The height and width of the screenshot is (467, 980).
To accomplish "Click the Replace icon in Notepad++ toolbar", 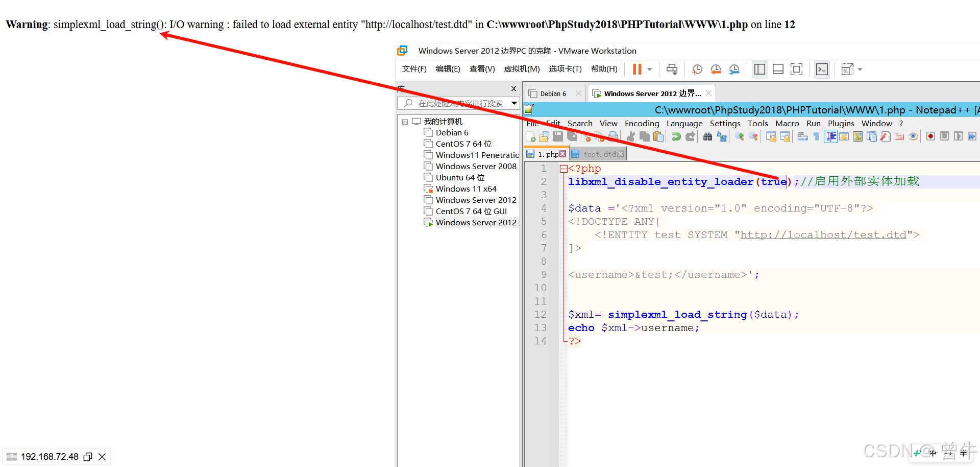I will (722, 136).
